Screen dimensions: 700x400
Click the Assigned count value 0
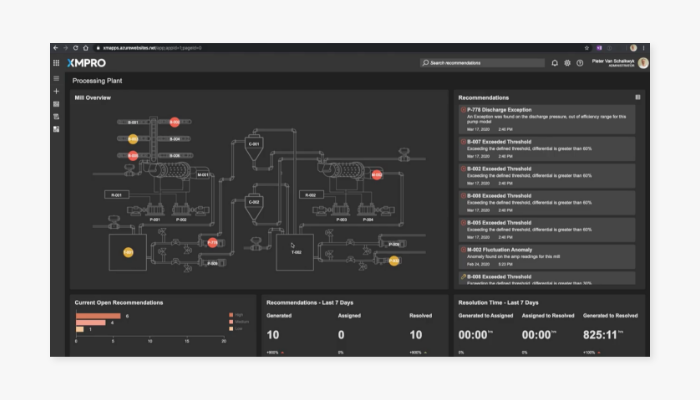[x=341, y=335]
